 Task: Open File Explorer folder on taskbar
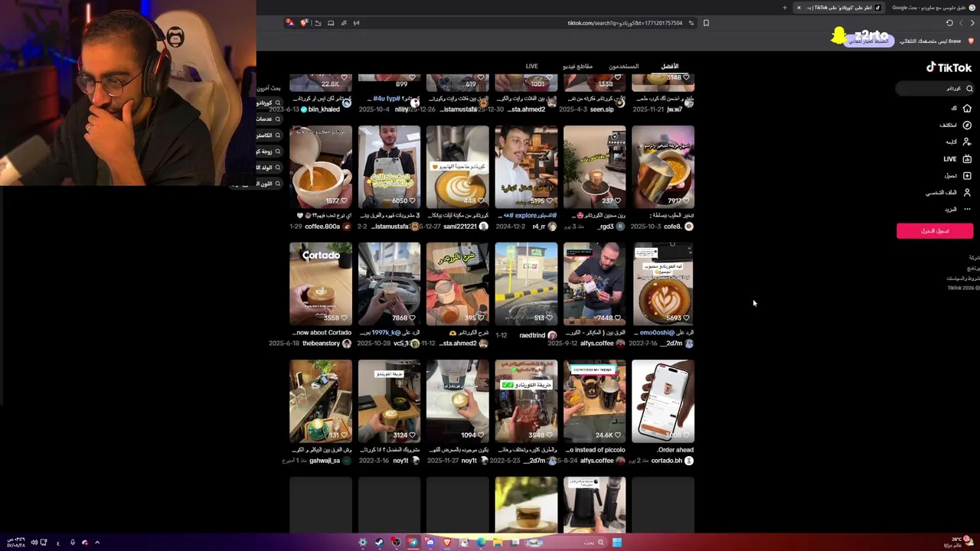[x=498, y=543]
